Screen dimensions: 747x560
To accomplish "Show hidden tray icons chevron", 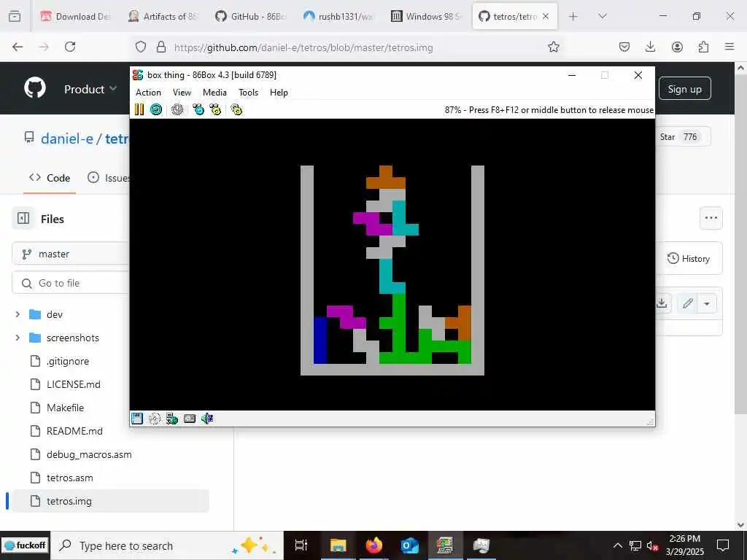I will 617,545.
